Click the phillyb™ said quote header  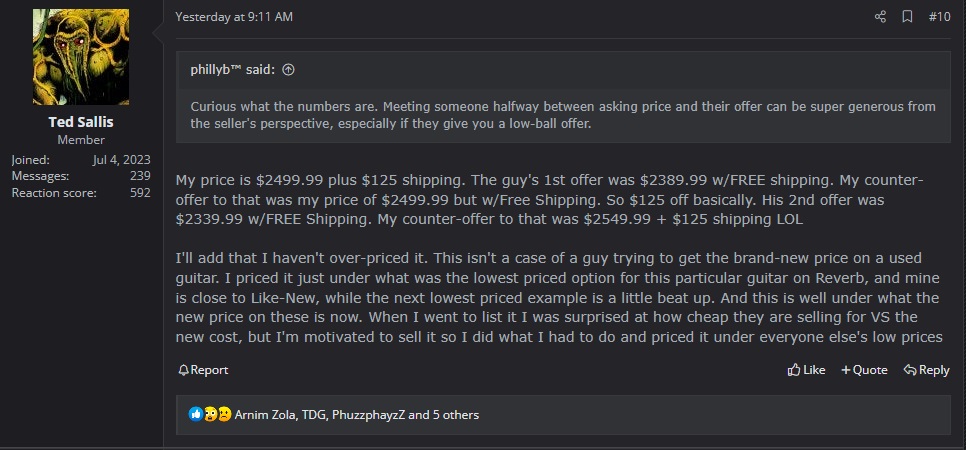[x=235, y=70]
